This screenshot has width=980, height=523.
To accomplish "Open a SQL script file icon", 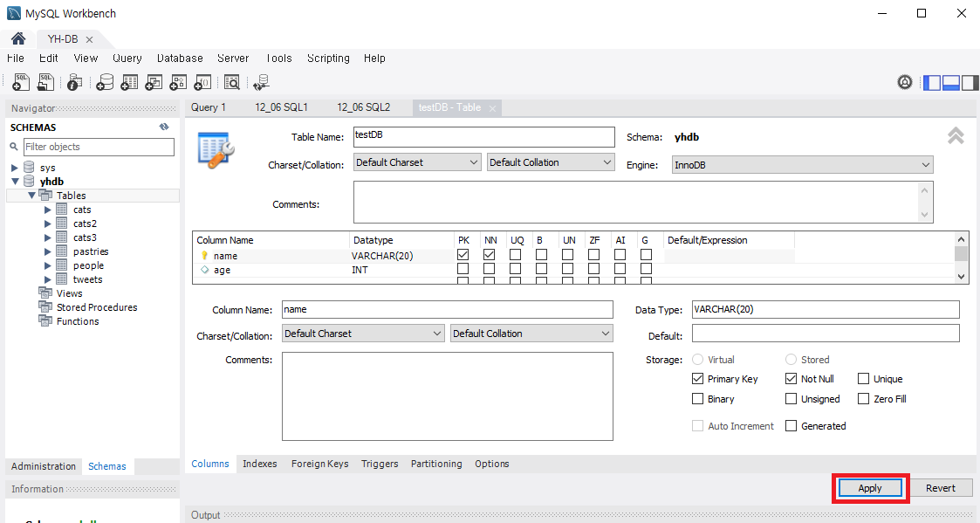I will click(x=45, y=82).
